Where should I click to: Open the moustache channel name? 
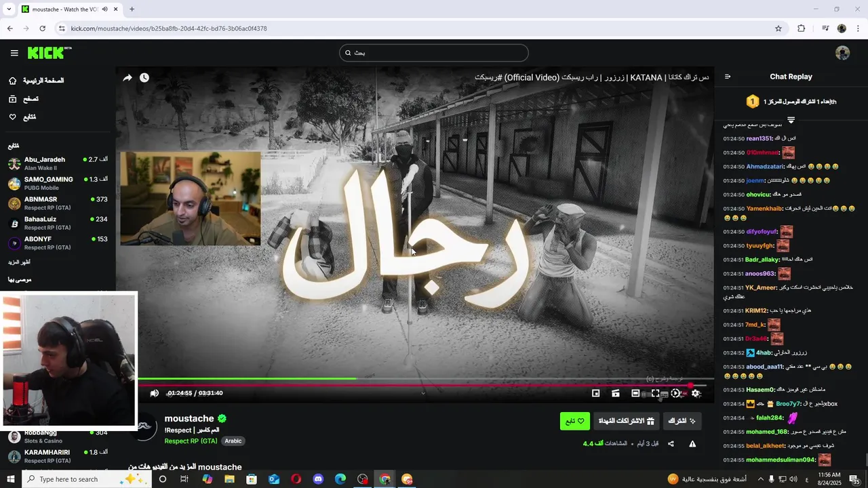pyautogui.click(x=189, y=419)
